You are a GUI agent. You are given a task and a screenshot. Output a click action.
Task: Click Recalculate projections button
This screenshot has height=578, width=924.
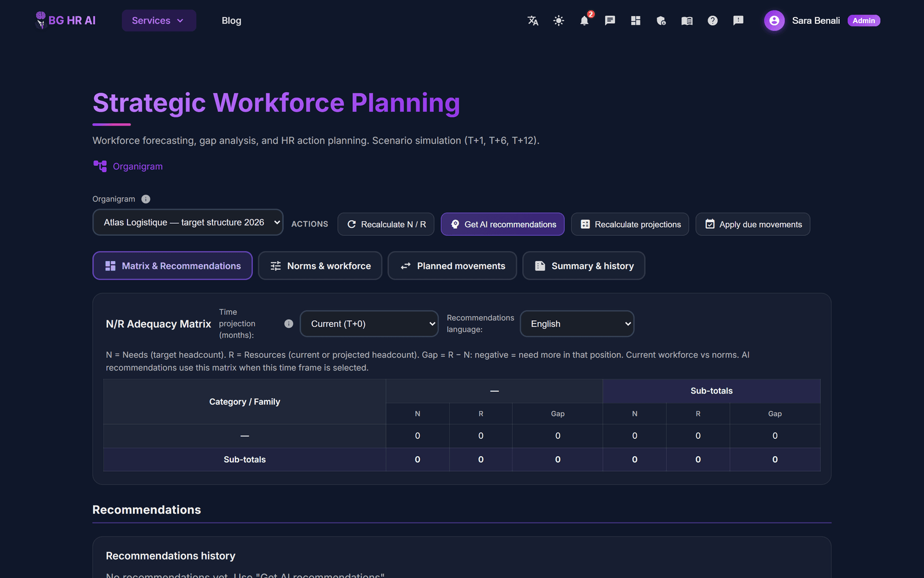[630, 224]
